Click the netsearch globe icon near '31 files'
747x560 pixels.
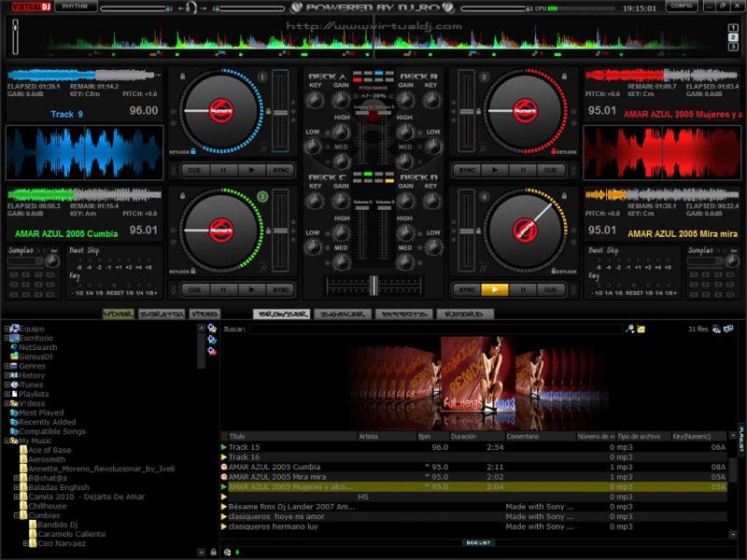[x=715, y=329]
